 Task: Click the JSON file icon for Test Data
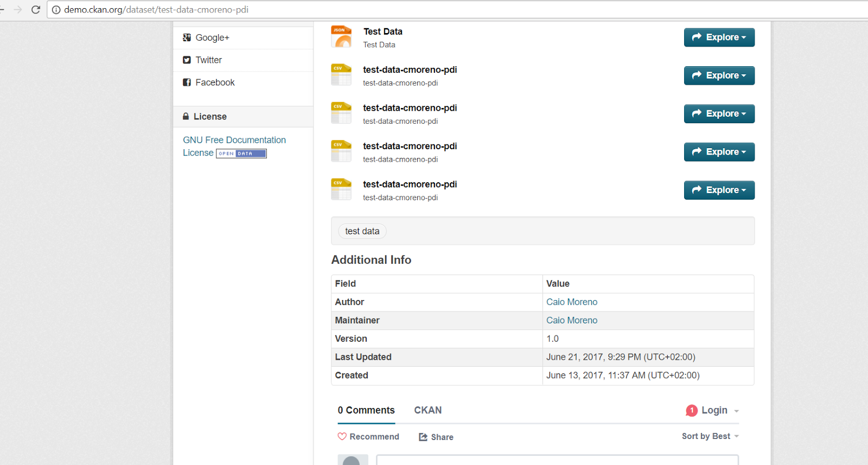click(x=341, y=37)
